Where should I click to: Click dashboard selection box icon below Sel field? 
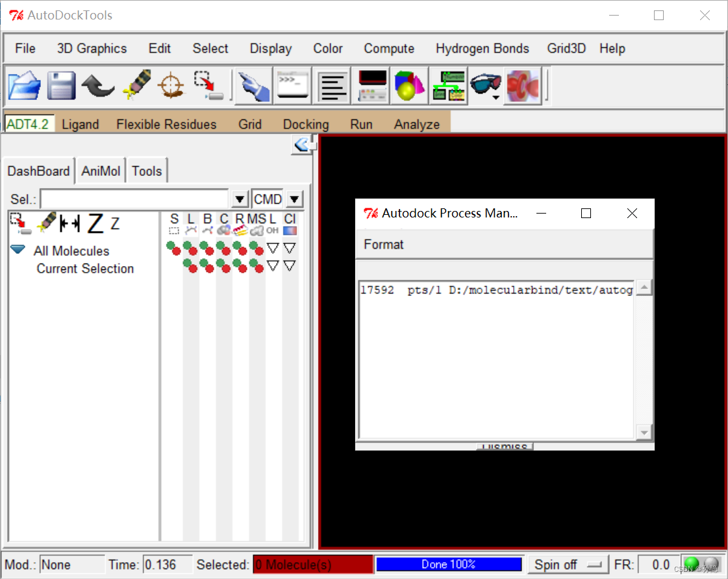click(20, 224)
